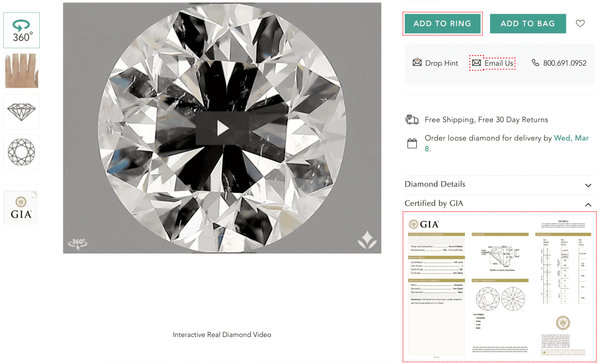
Task: Open the GIA grading report image
Action: click(499, 287)
